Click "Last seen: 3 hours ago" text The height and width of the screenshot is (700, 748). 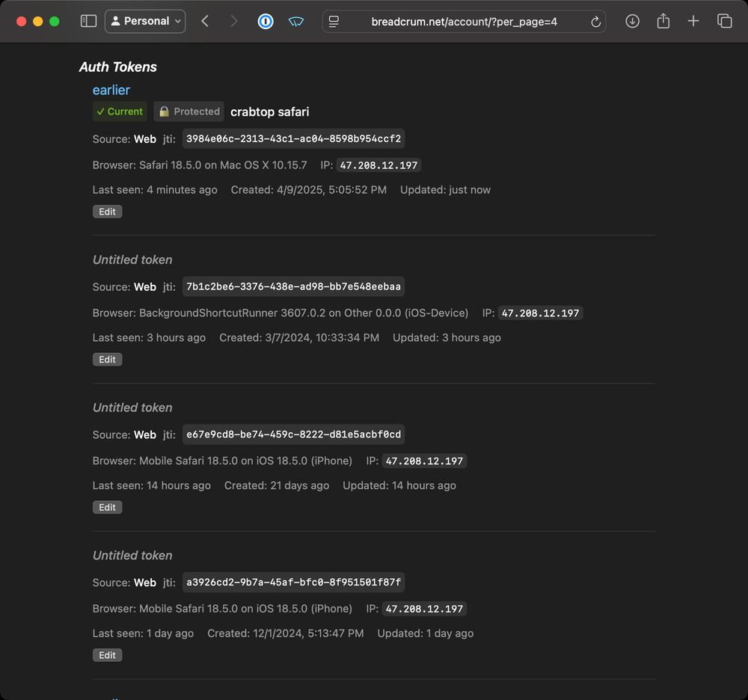tap(149, 337)
